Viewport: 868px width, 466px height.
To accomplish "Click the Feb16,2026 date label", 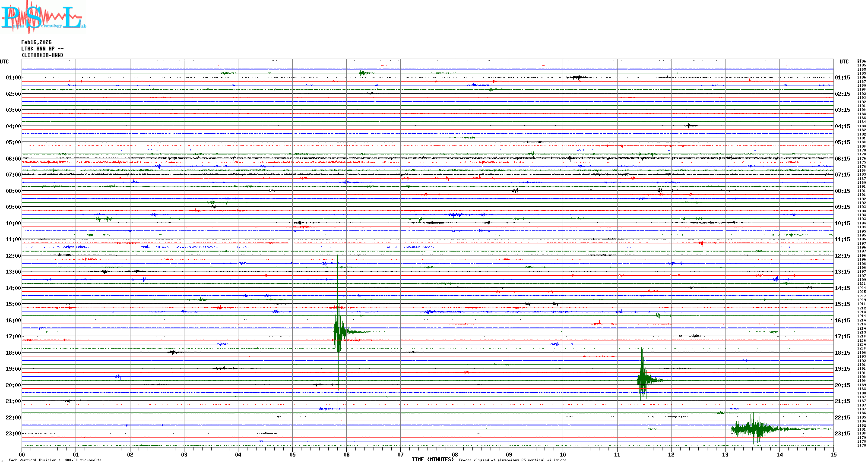I will [36, 42].
